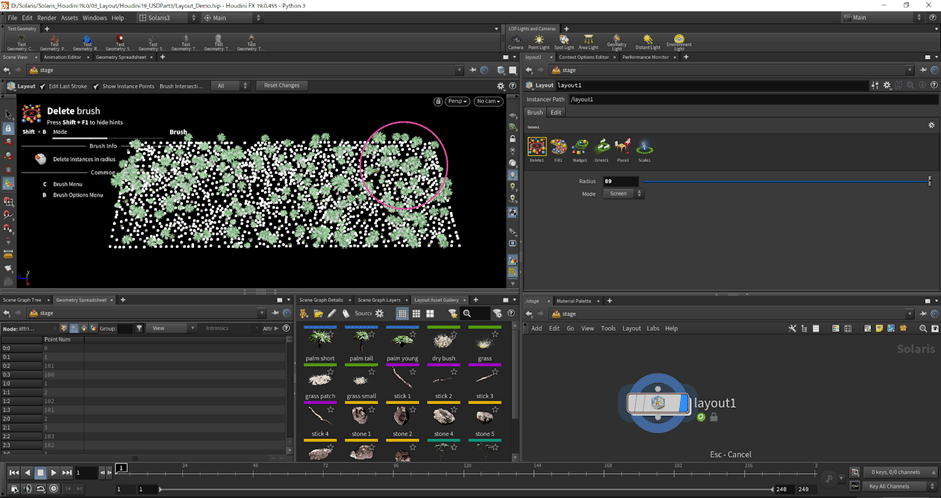
Task: Open the Labs menu in network editor
Action: click(x=653, y=328)
